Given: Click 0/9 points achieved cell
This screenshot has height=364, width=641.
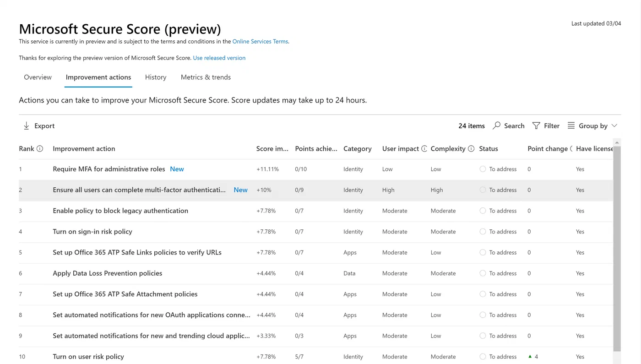Looking at the screenshot, I should click(299, 190).
